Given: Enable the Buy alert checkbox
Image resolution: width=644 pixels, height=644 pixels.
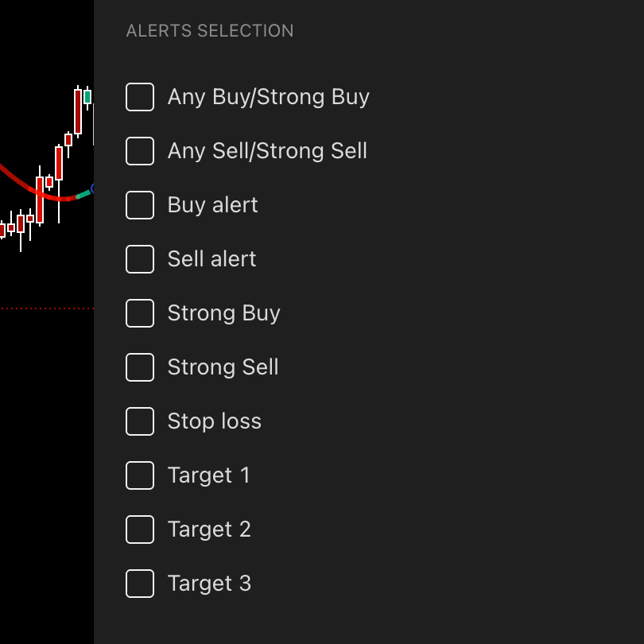Looking at the screenshot, I should pyautogui.click(x=140, y=205).
